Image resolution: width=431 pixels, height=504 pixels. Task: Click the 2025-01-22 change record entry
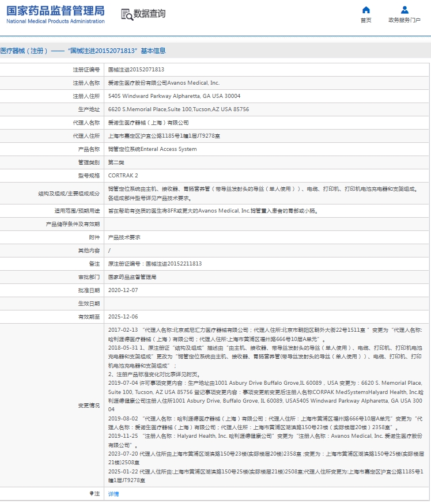coord(266,476)
